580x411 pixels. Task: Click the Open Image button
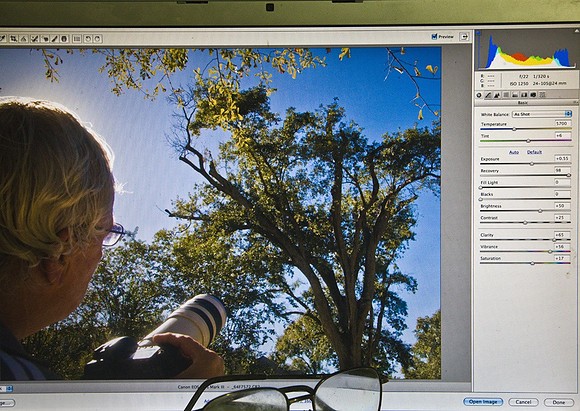click(483, 402)
